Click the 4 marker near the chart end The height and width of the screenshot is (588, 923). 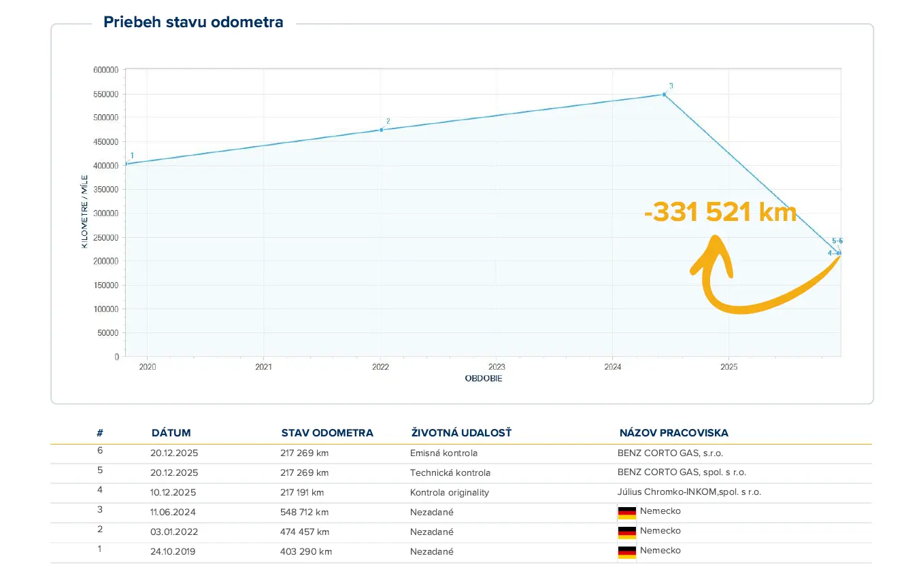click(830, 252)
